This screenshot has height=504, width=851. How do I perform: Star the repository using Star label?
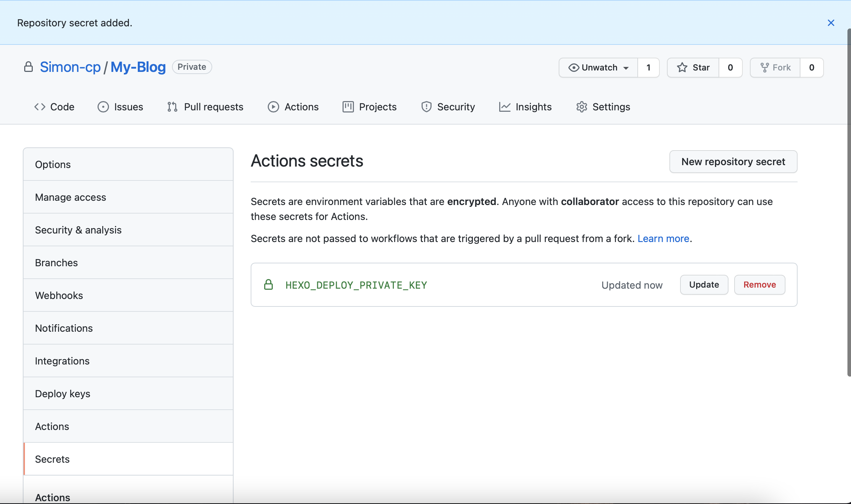pos(701,68)
